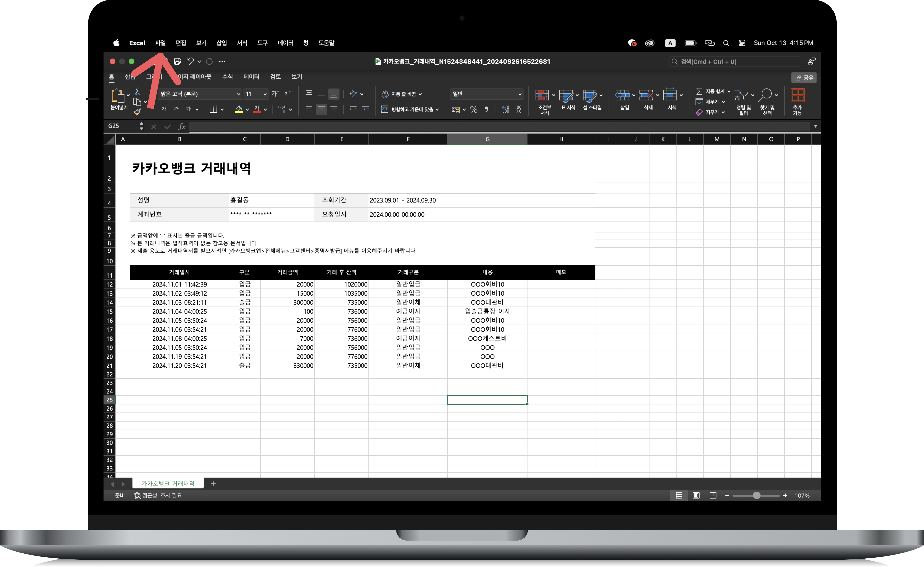Toggle Underline with the underlined 가 button
Viewport: 924px width, 567px height.
pyautogui.click(x=188, y=109)
